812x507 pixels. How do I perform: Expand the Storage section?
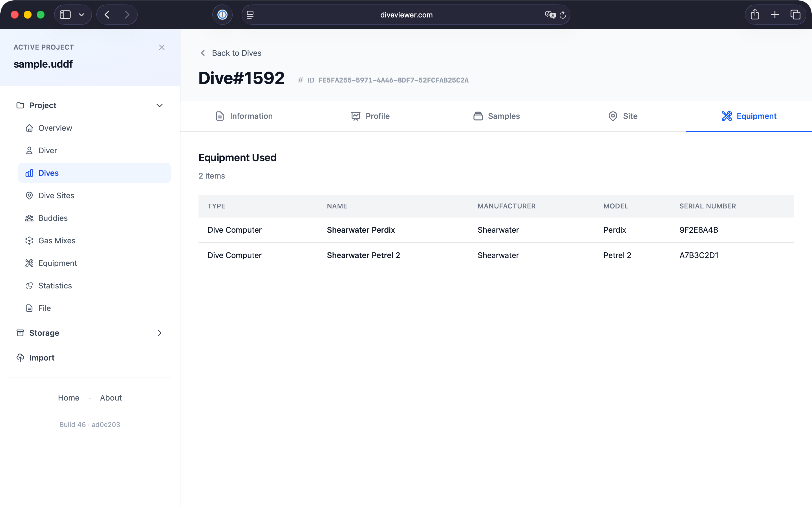(x=159, y=333)
